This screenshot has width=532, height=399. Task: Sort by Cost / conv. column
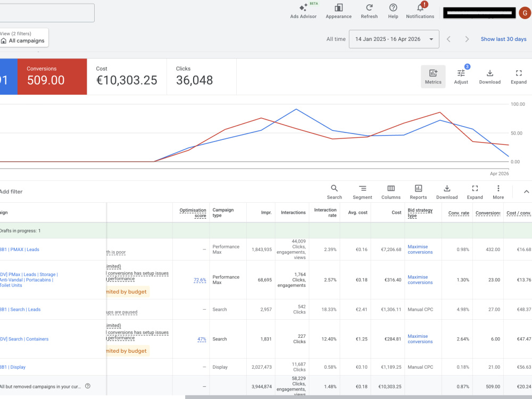[518, 213]
